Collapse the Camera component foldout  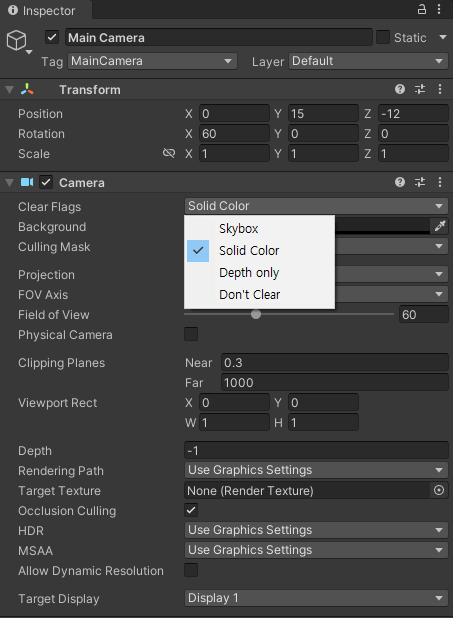pyautogui.click(x=9, y=182)
